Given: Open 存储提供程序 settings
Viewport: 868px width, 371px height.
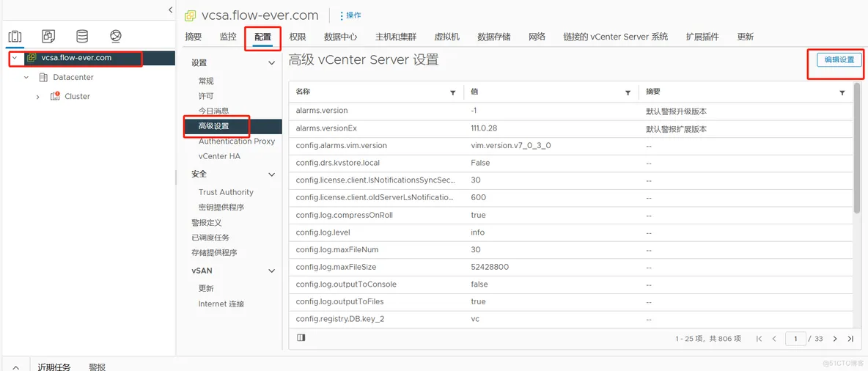Looking at the screenshot, I should pyautogui.click(x=214, y=252).
